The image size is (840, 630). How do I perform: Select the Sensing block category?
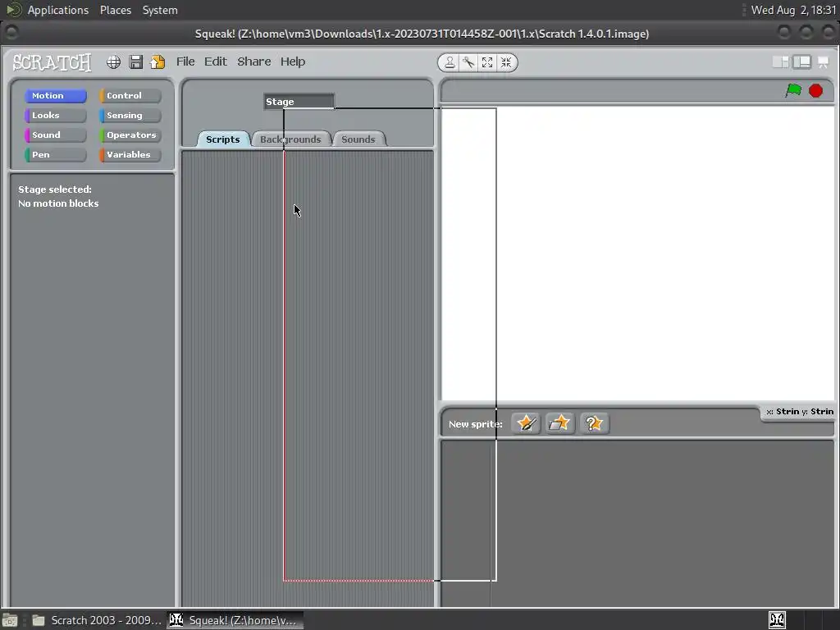click(130, 115)
